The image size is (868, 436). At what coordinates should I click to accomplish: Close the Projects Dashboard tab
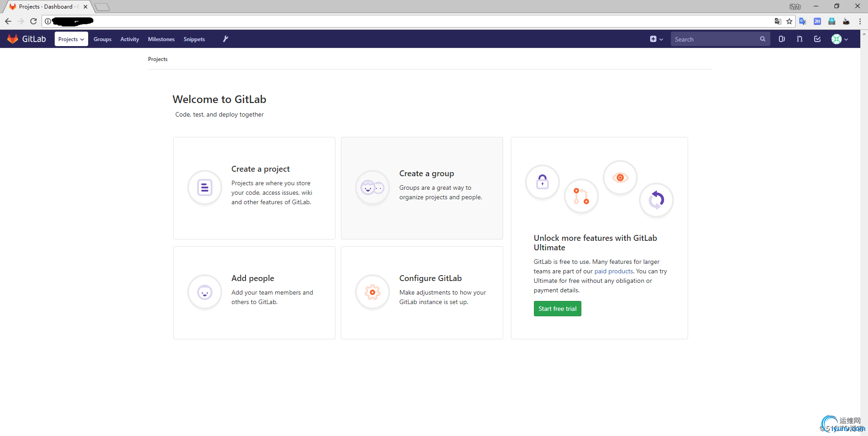tap(85, 7)
